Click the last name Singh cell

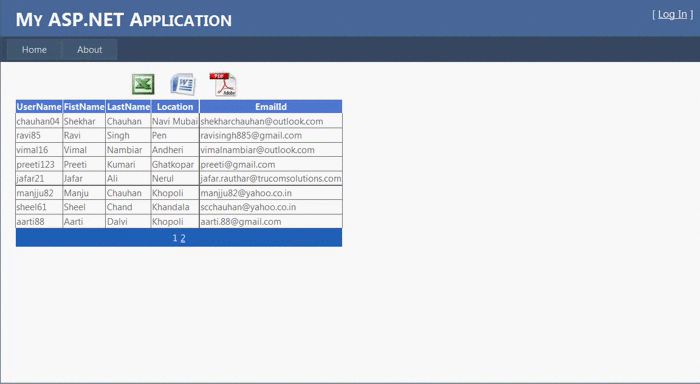(128, 135)
